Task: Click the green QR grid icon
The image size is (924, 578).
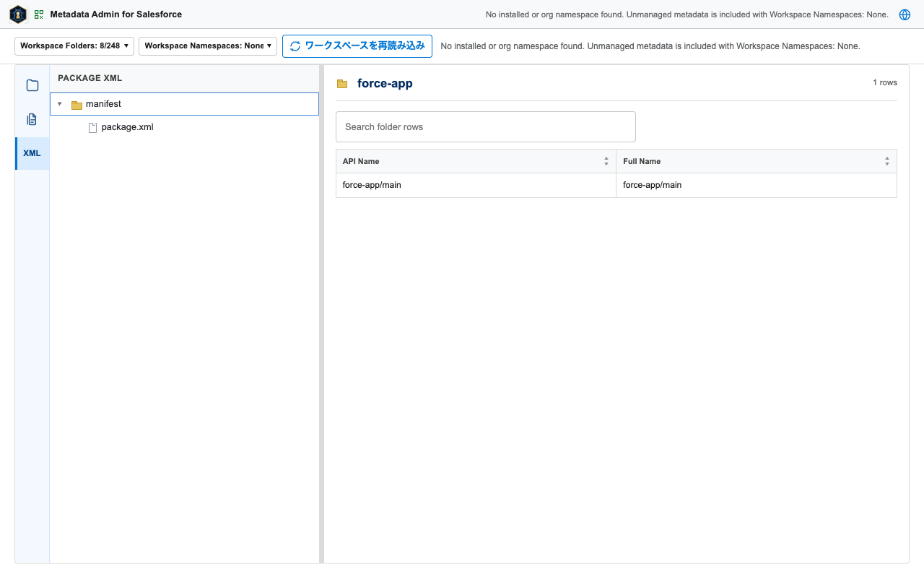Action: pyautogui.click(x=39, y=14)
